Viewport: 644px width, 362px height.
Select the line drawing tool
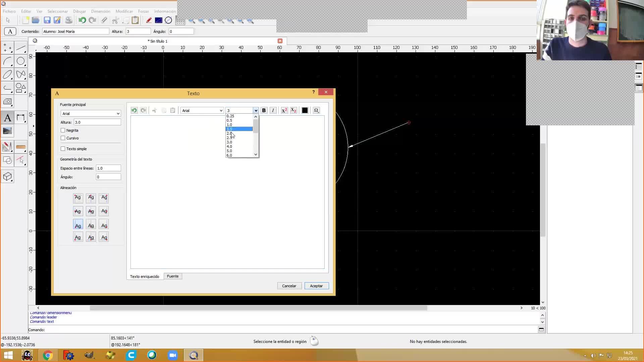21,48
